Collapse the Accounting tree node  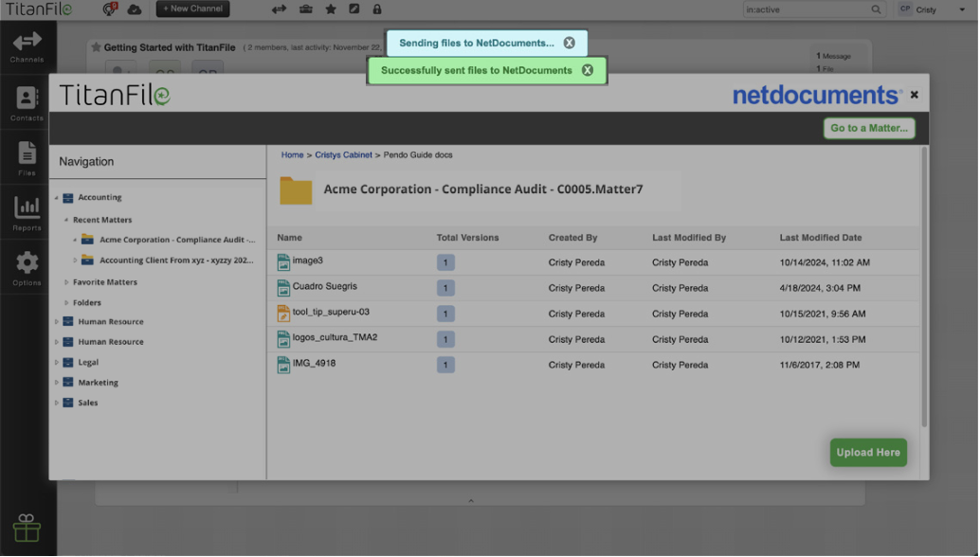[56, 198]
